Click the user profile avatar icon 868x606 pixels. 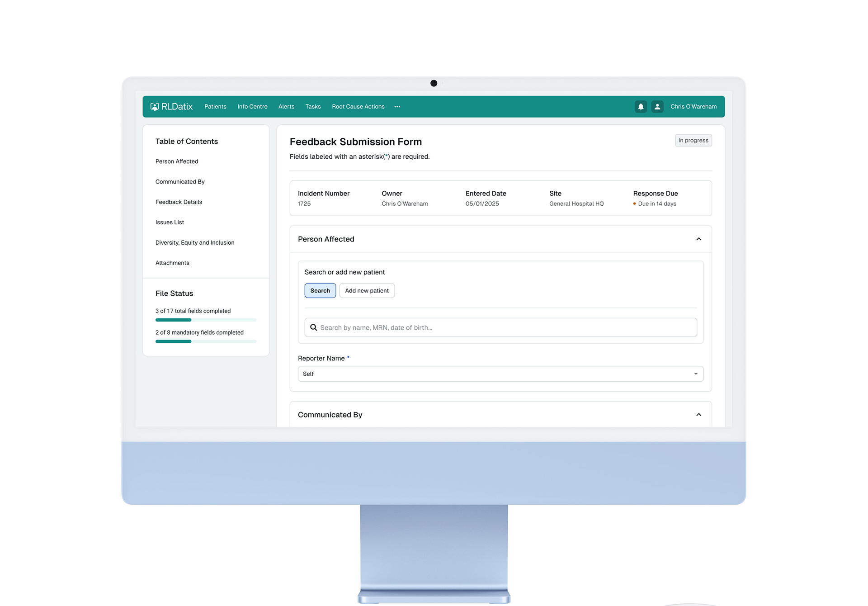(657, 107)
